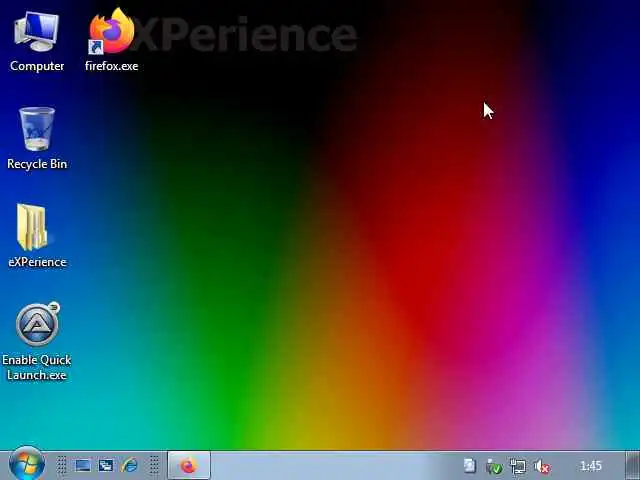Click the muted volume tray icon
640x480 pixels.
[x=542, y=467]
